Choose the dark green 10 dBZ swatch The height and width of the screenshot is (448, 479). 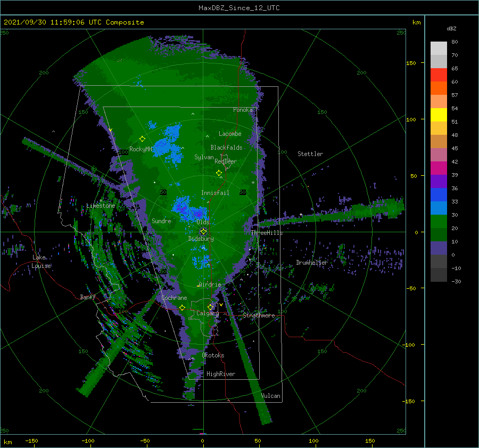(439, 234)
